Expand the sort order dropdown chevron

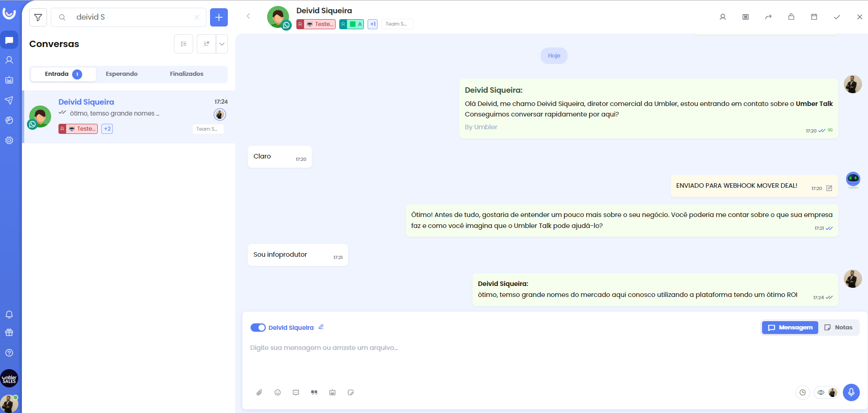point(222,44)
